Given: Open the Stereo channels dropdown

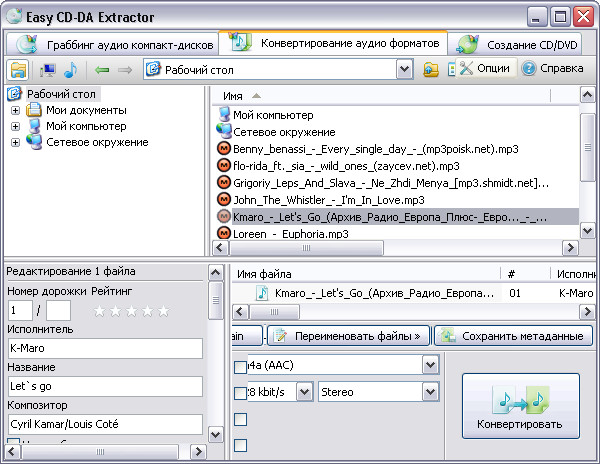Looking at the screenshot, I should (x=429, y=392).
